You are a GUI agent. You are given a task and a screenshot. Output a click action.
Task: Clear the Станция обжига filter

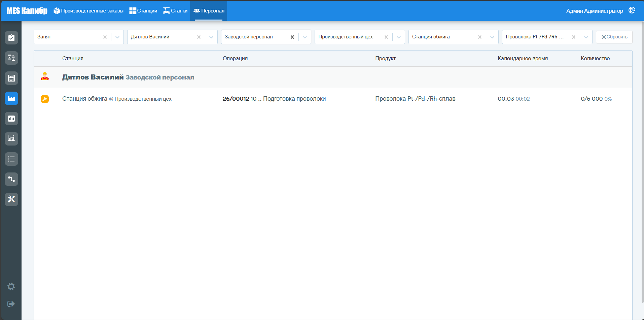click(x=480, y=37)
